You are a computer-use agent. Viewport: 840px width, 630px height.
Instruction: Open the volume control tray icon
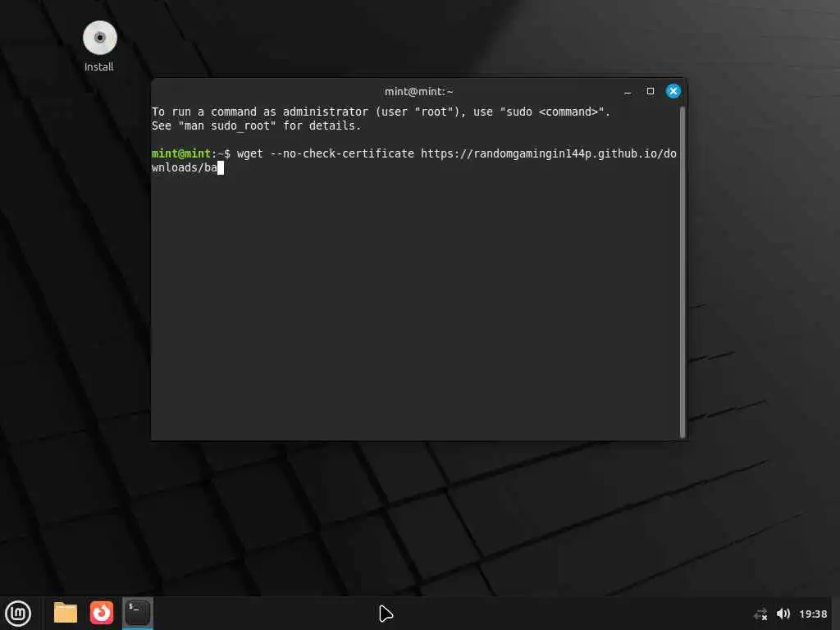pos(783,614)
